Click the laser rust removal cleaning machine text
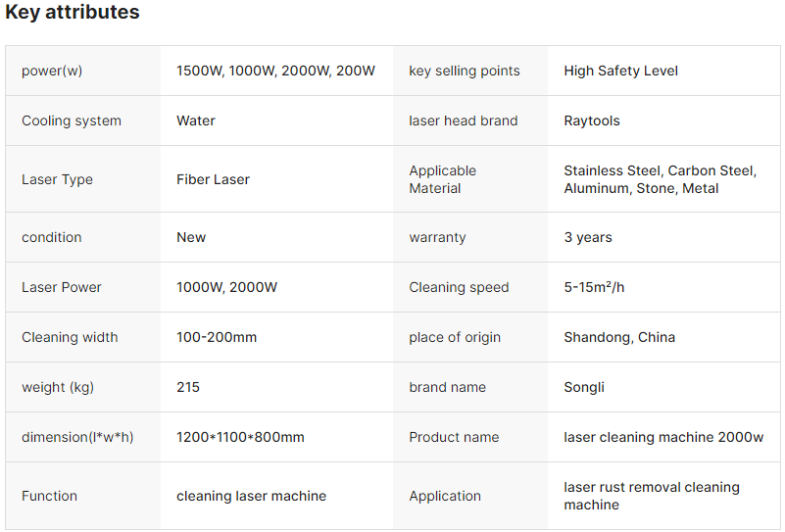The width and height of the screenshot is (785, 532). point(652,496)
